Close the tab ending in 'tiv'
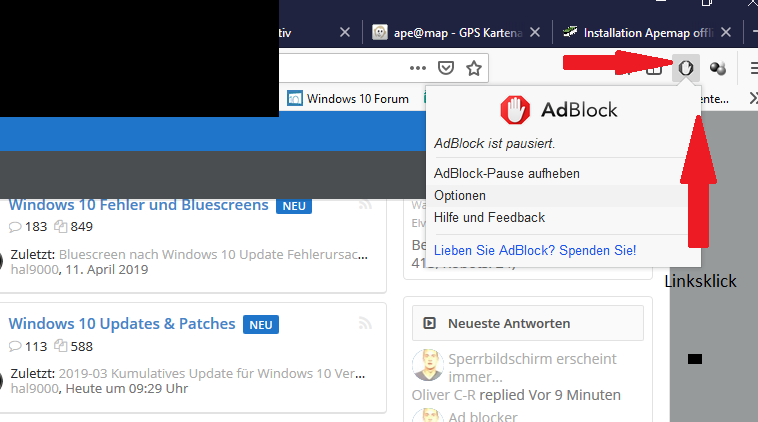758x422 pixels. (345, 32)
